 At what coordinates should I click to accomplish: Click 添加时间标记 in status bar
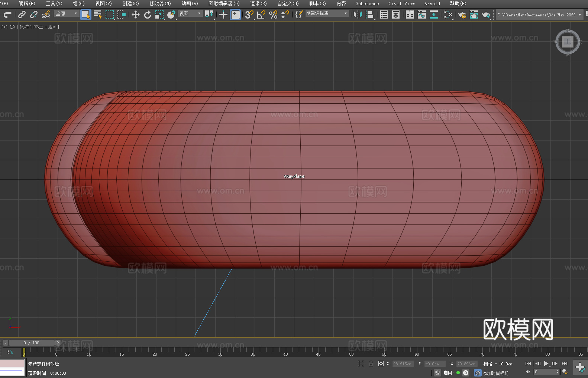tap(495, 373)
